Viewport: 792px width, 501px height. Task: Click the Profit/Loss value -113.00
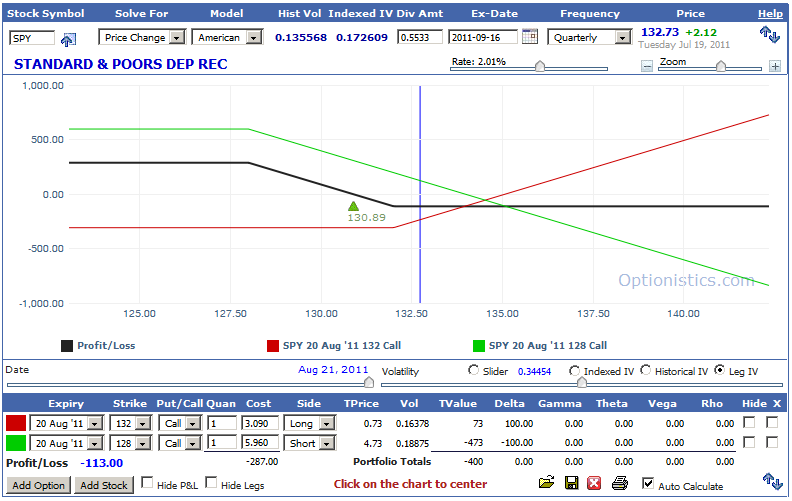click(x=102, y=463)
